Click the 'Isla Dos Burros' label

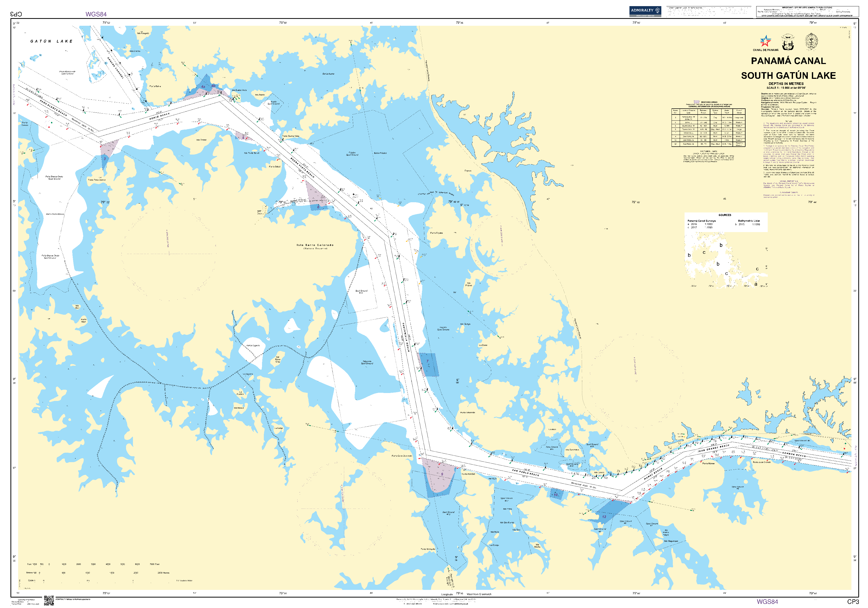(x=507, y=523)
